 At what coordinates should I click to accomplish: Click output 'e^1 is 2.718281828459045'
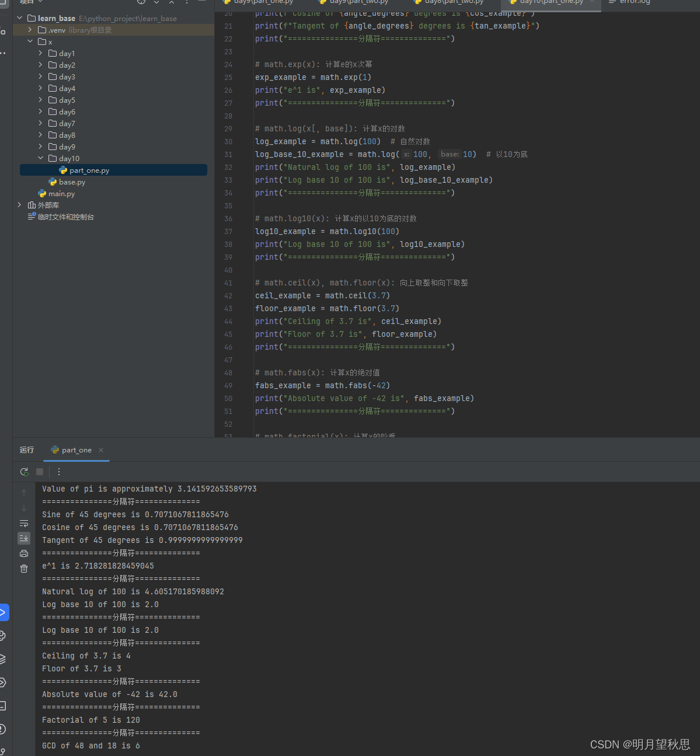[98, 566]
